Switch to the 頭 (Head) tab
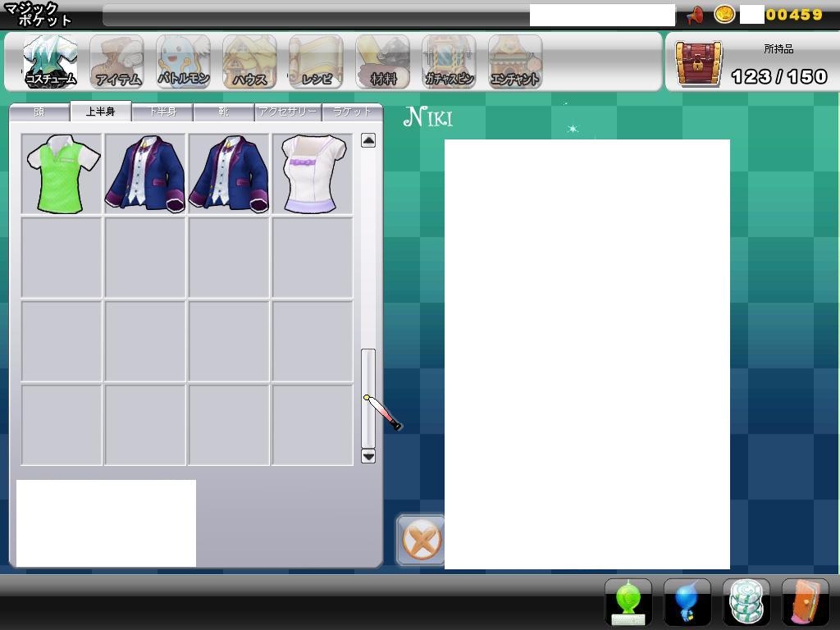Viewport: 840px width, 630px height. [x=39, y=112]
